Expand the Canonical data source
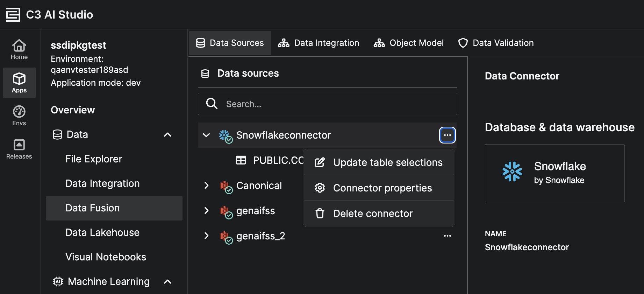The height and width of the screenshot is (294, 644). coord(206,185)
